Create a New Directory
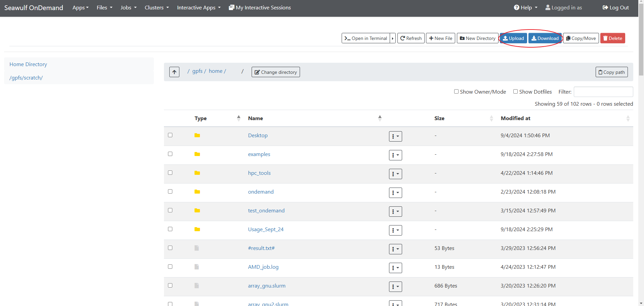This screenshot has width=644, height=306. point(477,38)
